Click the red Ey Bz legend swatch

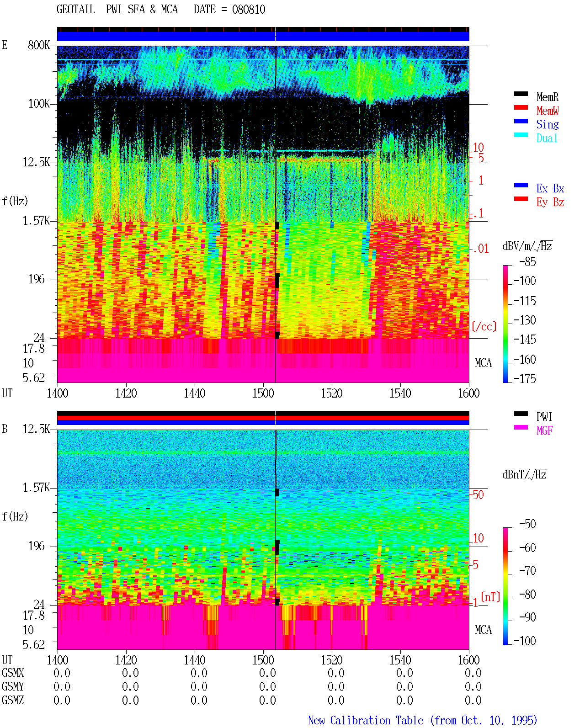pyautogui.click(x=521, y=199)
